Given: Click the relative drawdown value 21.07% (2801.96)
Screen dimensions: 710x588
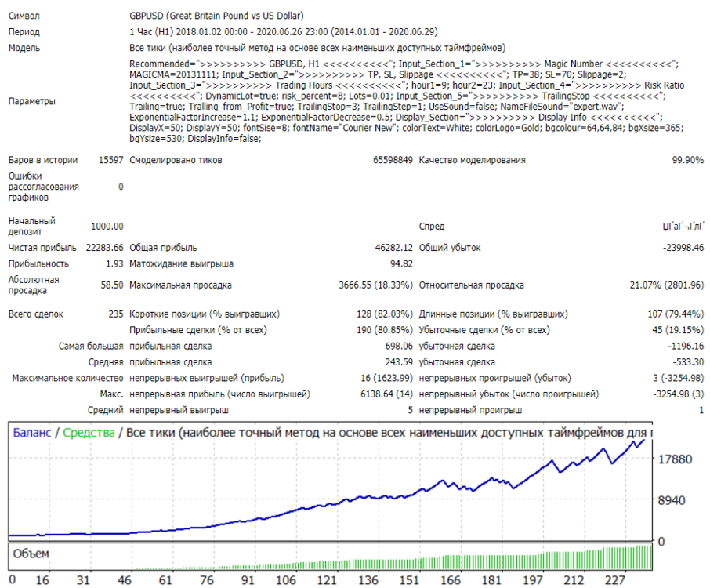Looking at the screenshot, I should tap(667, 285).
